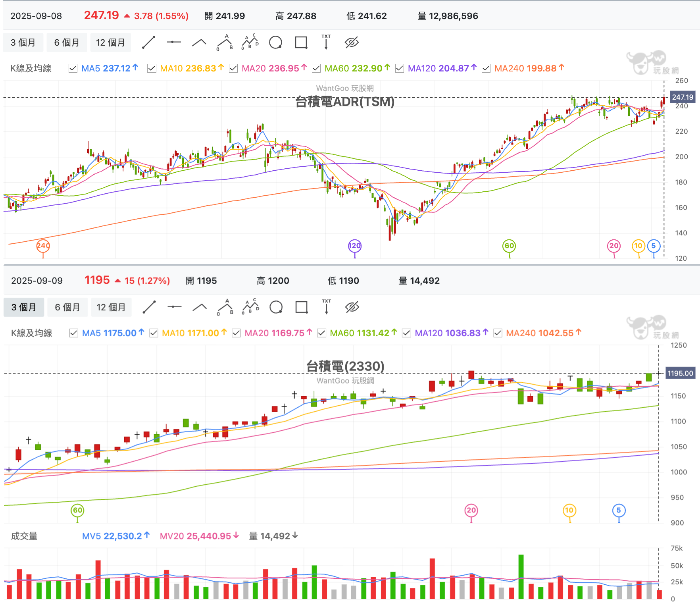The height and width of the screenshot is (603, 700).
Task: Select the A-B wave drawing tool
Action: pos(225,42)
